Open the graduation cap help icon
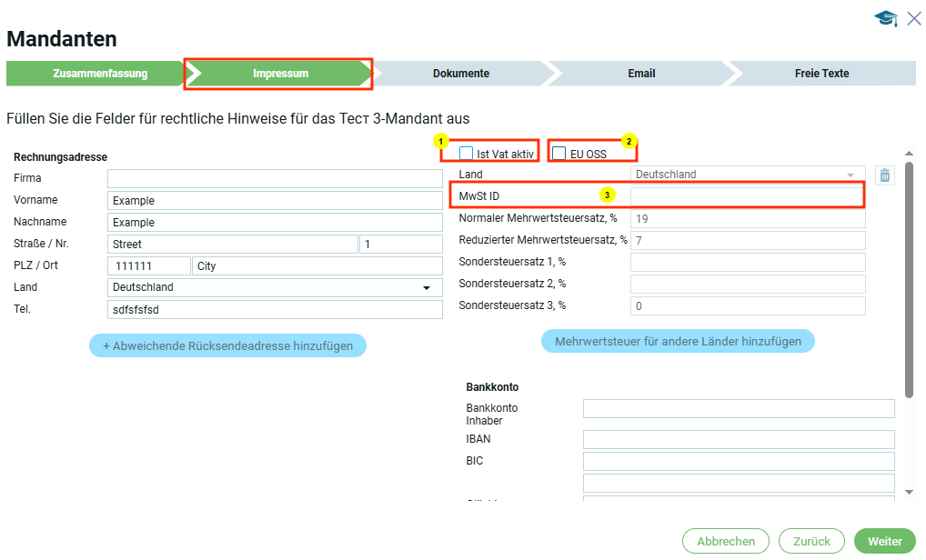The width and height of the screenshot is (926, 560). tap(885, 19)
